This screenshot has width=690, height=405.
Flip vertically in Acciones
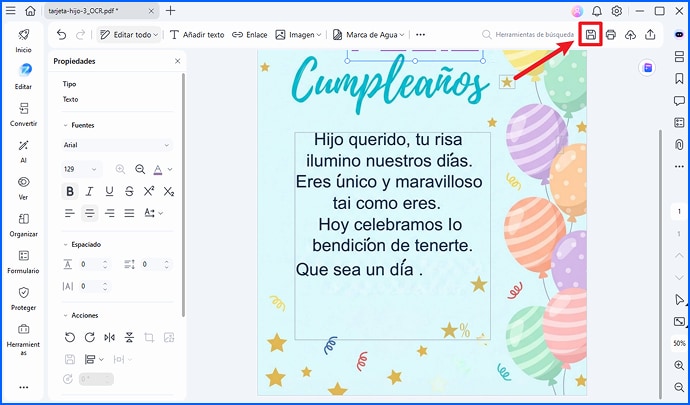(x=129, y=337)
